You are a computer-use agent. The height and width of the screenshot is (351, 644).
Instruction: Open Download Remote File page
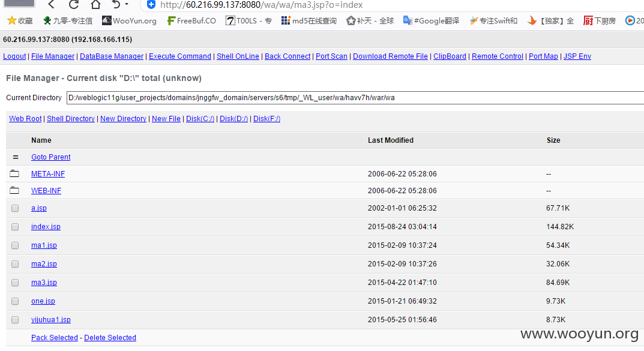pyautogui.click(x=390, y=56)
